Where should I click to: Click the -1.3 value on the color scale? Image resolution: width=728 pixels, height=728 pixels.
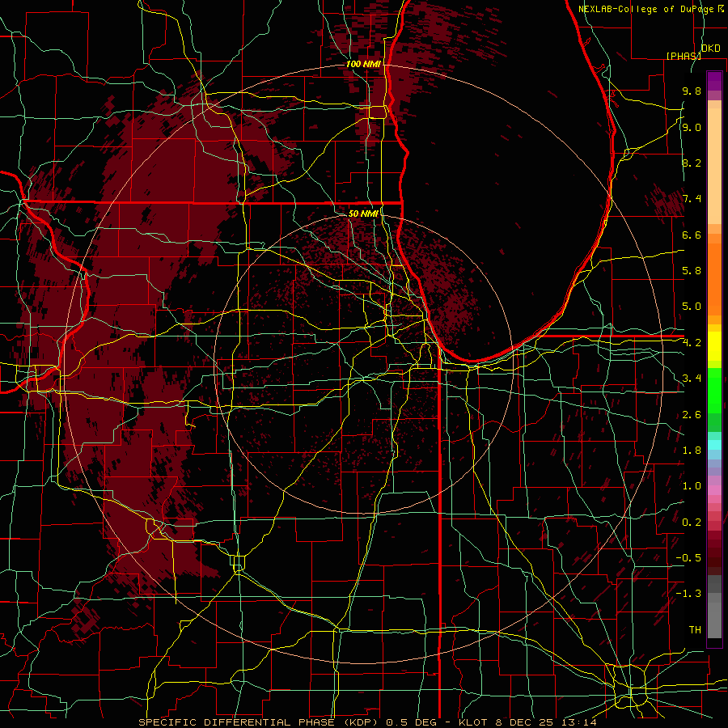tap(688, 594)
